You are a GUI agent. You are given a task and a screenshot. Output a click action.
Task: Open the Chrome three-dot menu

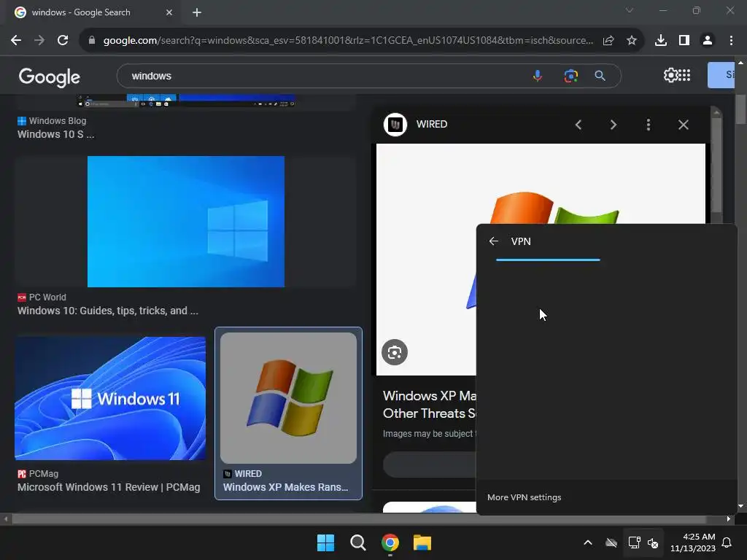[731, 41]
